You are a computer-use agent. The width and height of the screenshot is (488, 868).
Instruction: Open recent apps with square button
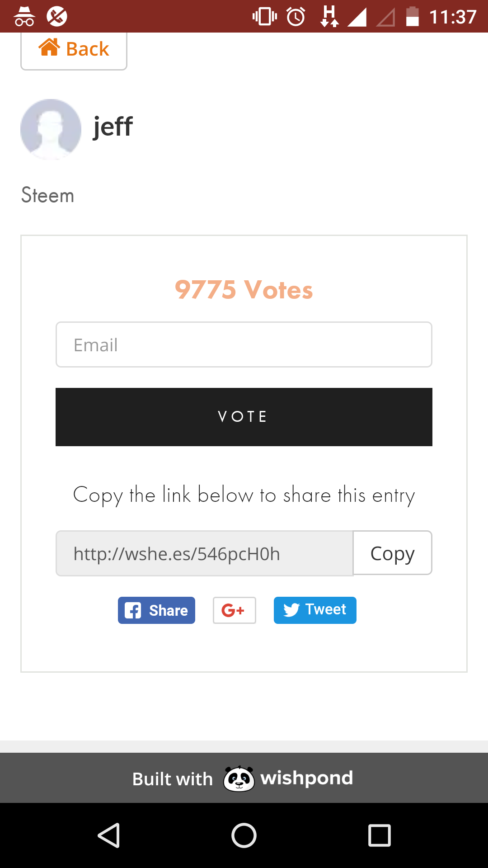[x=379, y=835]
